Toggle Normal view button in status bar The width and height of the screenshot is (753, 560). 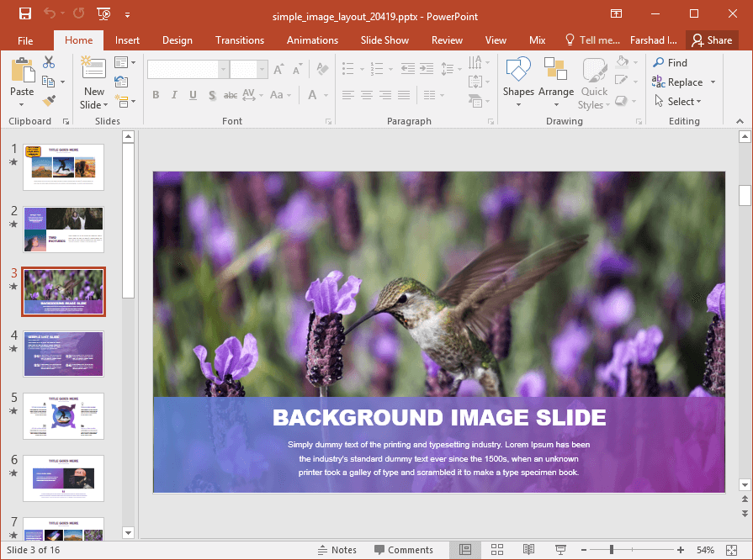pyautogui.click(x=465, y=550)
